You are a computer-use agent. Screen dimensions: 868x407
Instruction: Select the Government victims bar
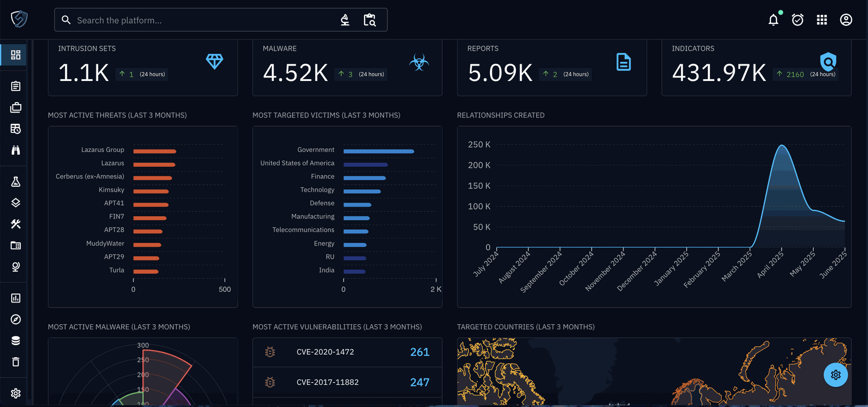click(x=379, y=151)
